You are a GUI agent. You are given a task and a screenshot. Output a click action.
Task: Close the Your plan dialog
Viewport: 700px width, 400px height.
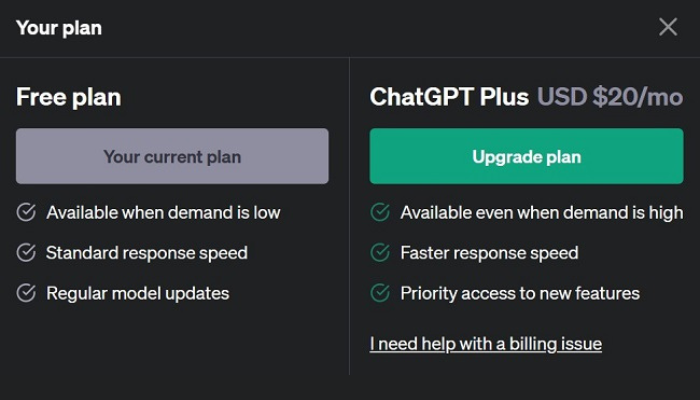click(668, 27)
